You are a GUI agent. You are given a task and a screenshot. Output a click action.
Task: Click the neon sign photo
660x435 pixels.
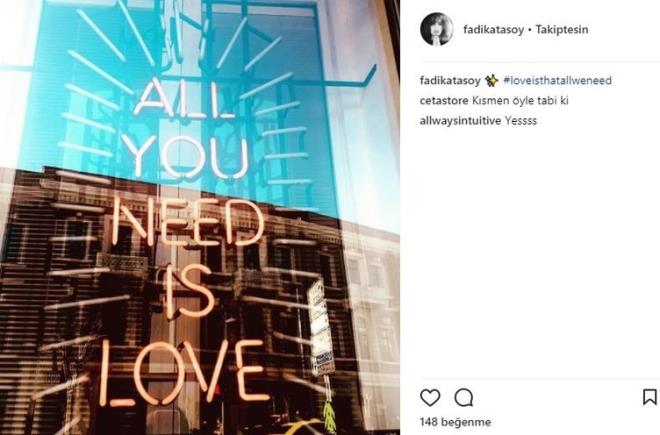click(x=200, y=217)
